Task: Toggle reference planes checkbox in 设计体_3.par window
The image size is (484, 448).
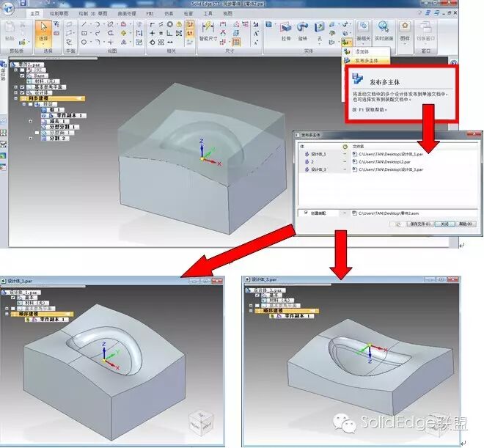Action: (x=257, y=306)
